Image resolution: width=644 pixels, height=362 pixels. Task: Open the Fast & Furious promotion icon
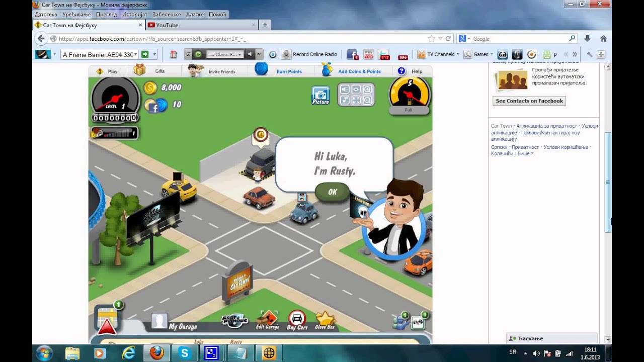coord(235,320)
